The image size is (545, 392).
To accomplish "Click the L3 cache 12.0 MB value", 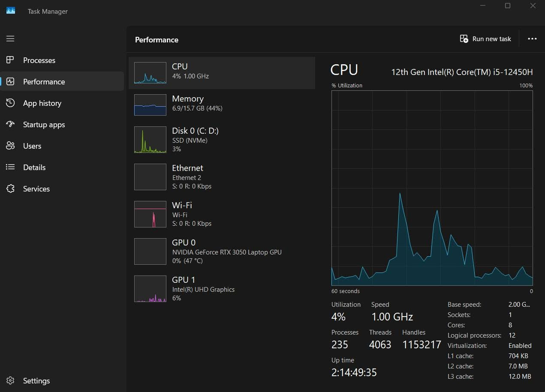I will point(520,377).
